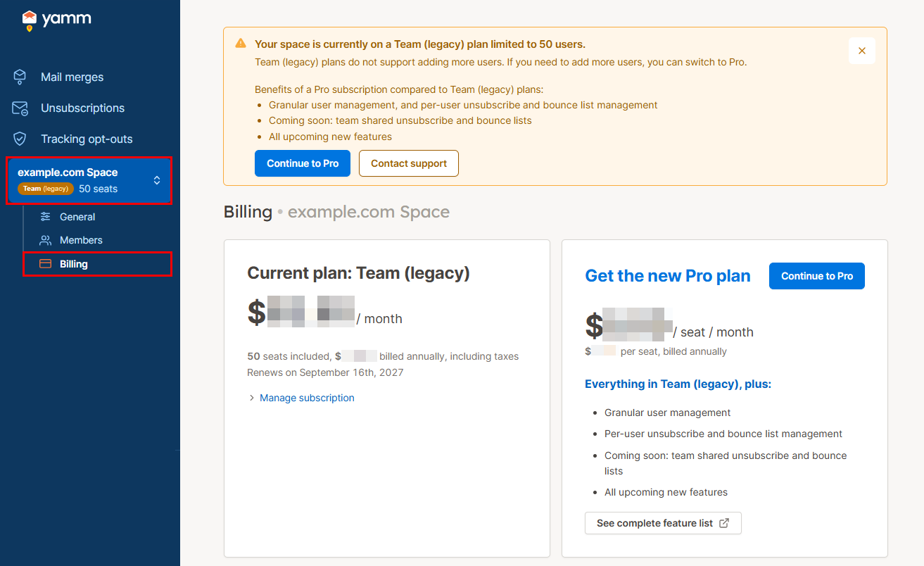Click 'Per-user unsubscribe and bounce list management' item
The height and width of the screenshot is (566, 924).
click(723, 434)
